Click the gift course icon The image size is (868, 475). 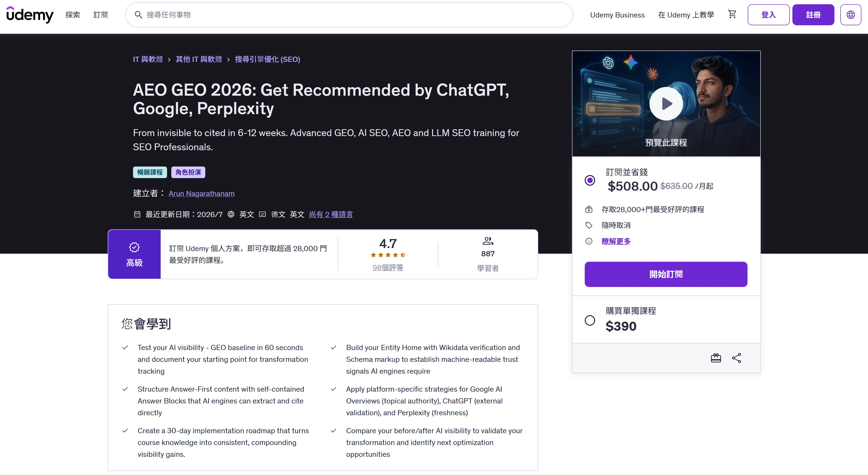(716, 358)
